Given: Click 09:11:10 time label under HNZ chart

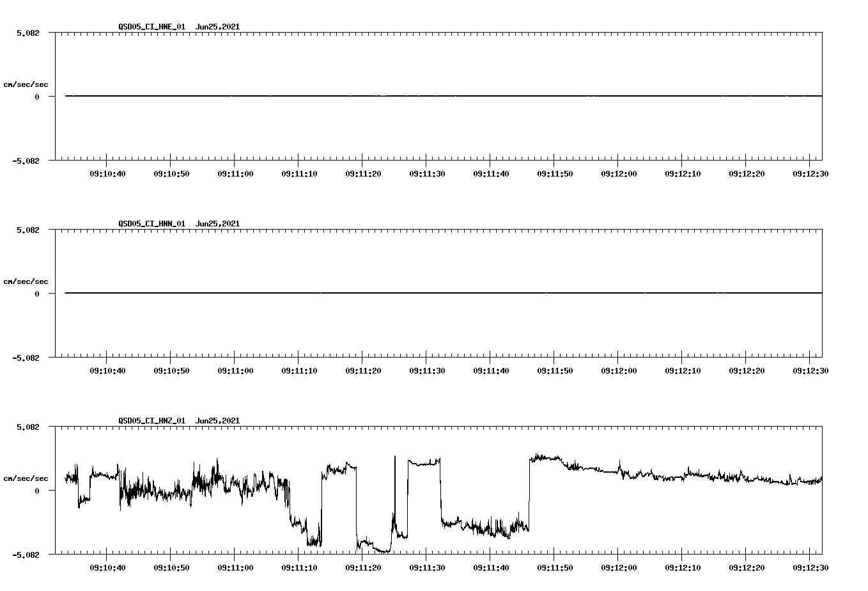Looking at the screenshot, I should (298, 568).
